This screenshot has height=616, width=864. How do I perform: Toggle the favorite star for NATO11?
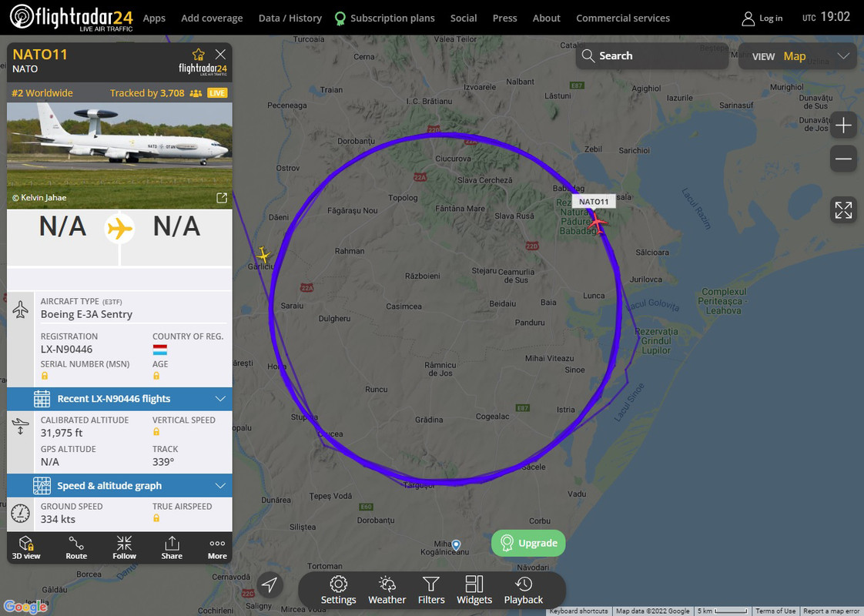pyautogui.click(x=199, y=54)
